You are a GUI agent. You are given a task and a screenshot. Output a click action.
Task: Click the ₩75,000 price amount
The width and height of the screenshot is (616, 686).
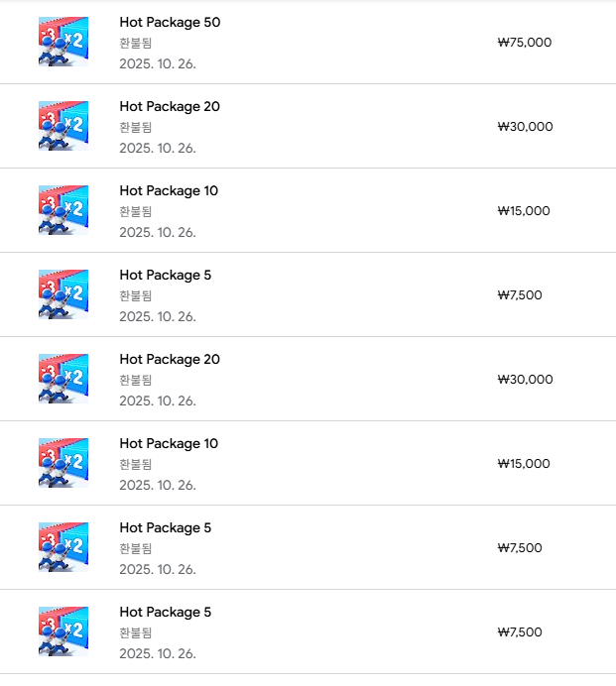click(524, 43)
